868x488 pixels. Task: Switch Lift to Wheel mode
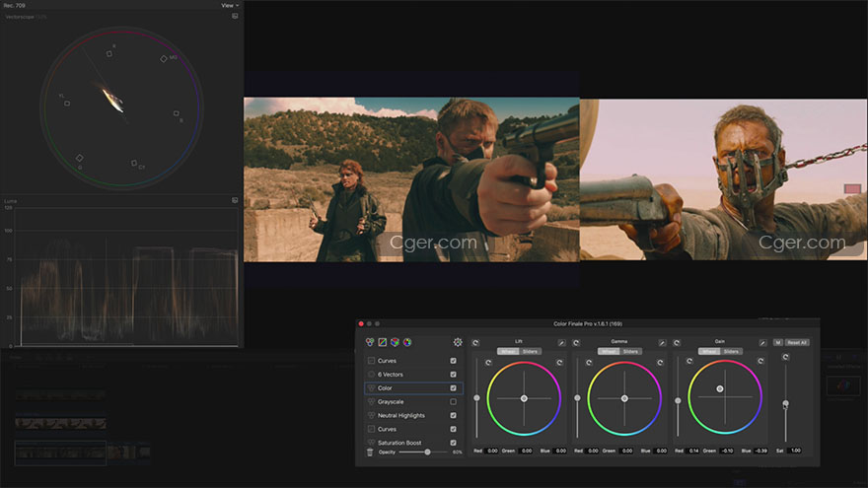pyautogui.click(x=508, y=351)
